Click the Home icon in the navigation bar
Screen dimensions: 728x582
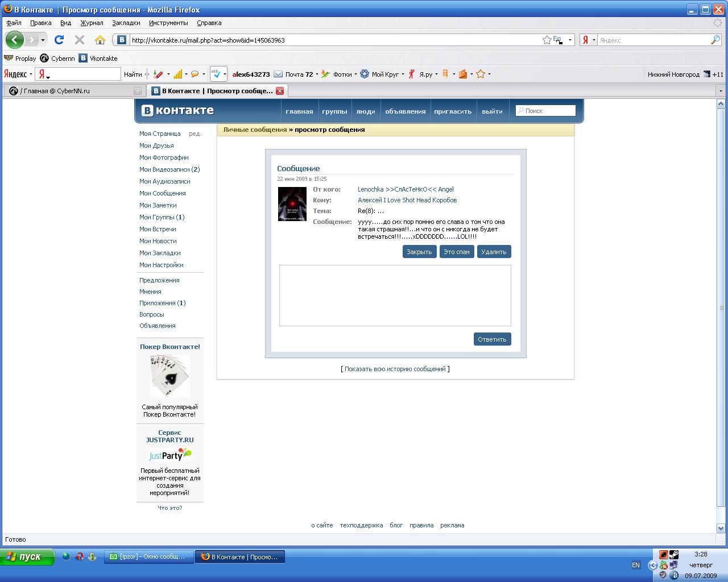[100, 40]
